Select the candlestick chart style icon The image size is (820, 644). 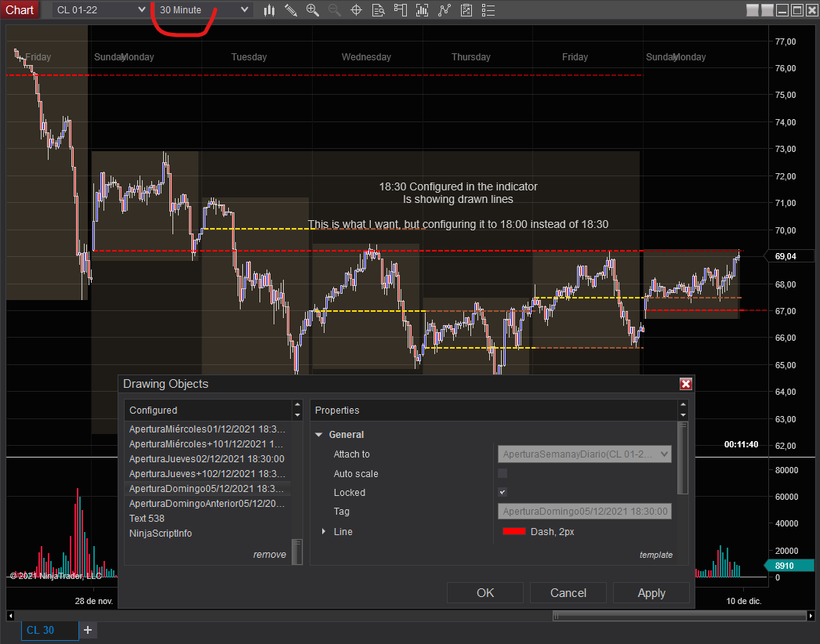(270, 10)
